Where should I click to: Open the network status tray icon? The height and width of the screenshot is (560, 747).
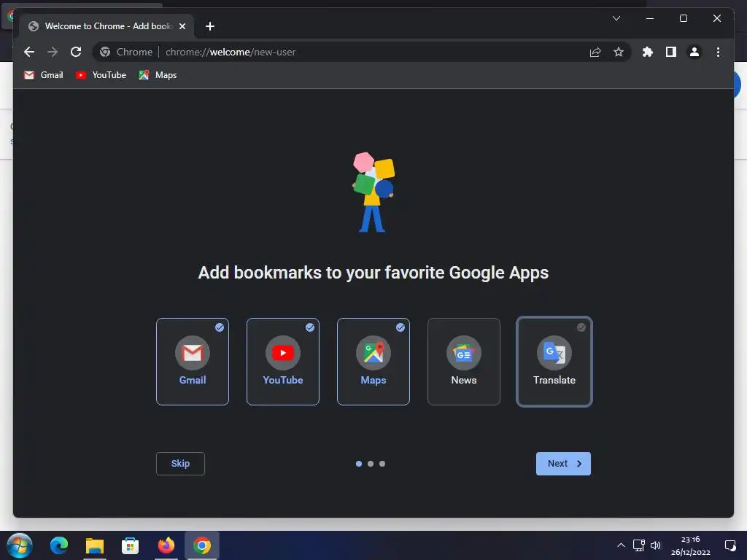coord(639,545)
